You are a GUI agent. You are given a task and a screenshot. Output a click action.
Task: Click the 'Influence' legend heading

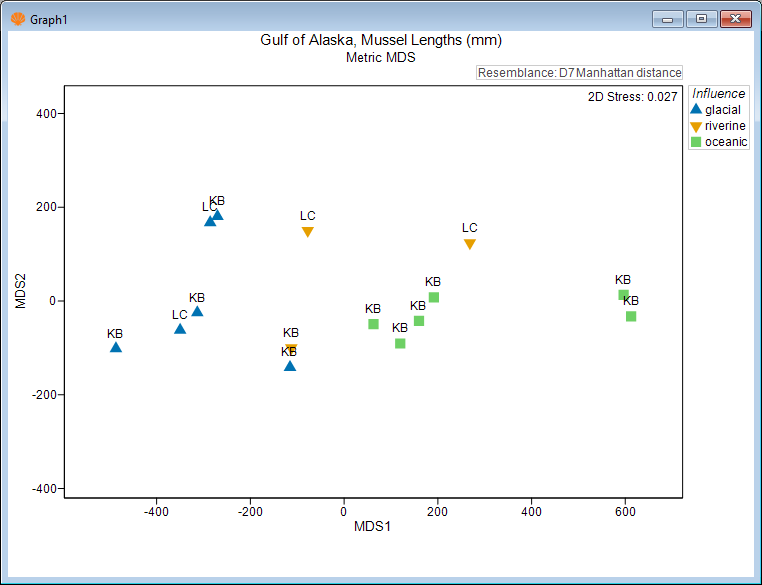719,94
